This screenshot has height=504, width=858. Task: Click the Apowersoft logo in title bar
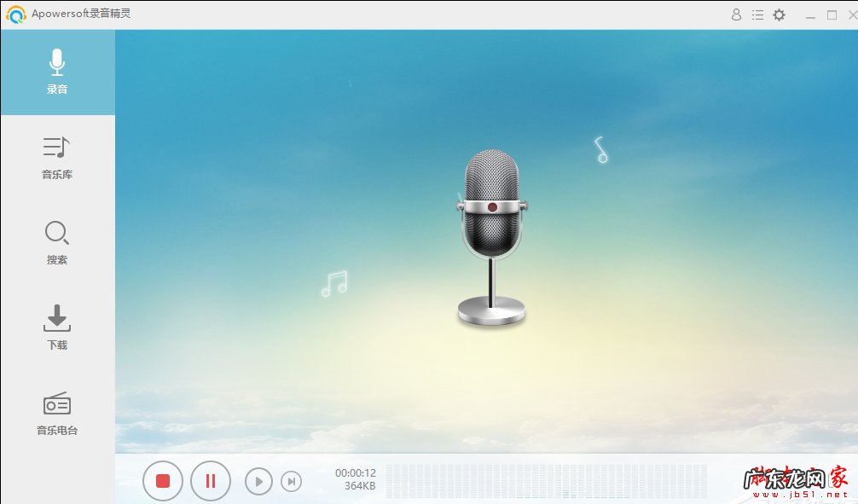point(14,14)
